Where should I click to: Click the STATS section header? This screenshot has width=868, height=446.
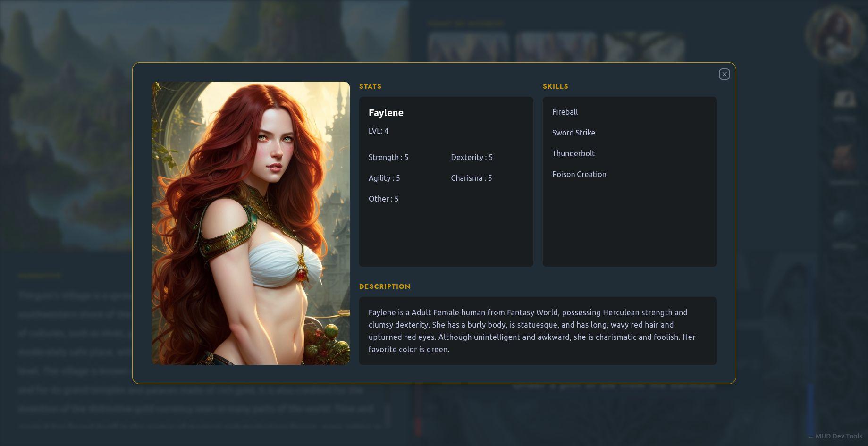tap(371, 86)
